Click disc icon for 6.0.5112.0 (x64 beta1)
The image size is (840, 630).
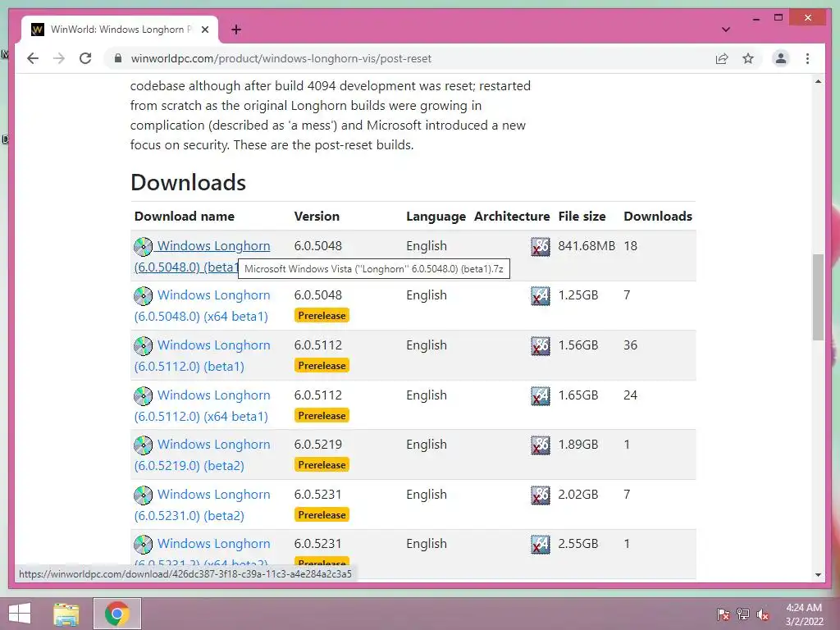143,395
